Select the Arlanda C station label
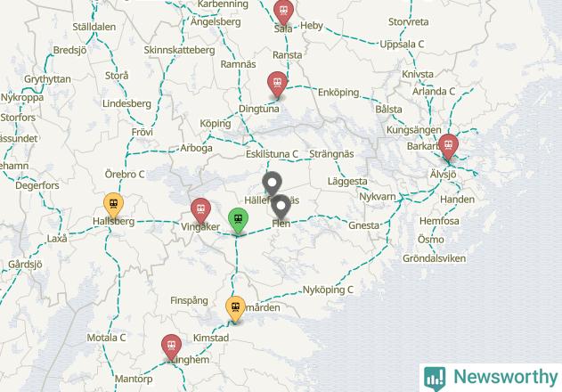The image size is (562, 392). click(x=434, y=91)
